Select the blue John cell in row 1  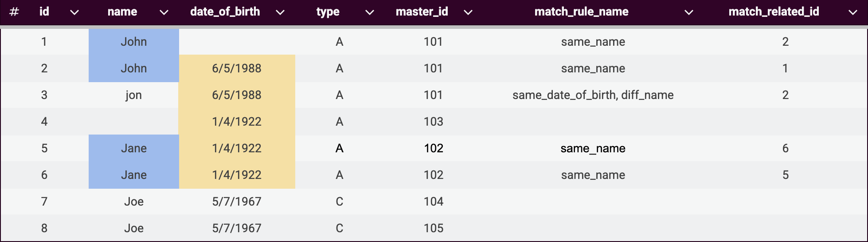(x=134, y=42)
